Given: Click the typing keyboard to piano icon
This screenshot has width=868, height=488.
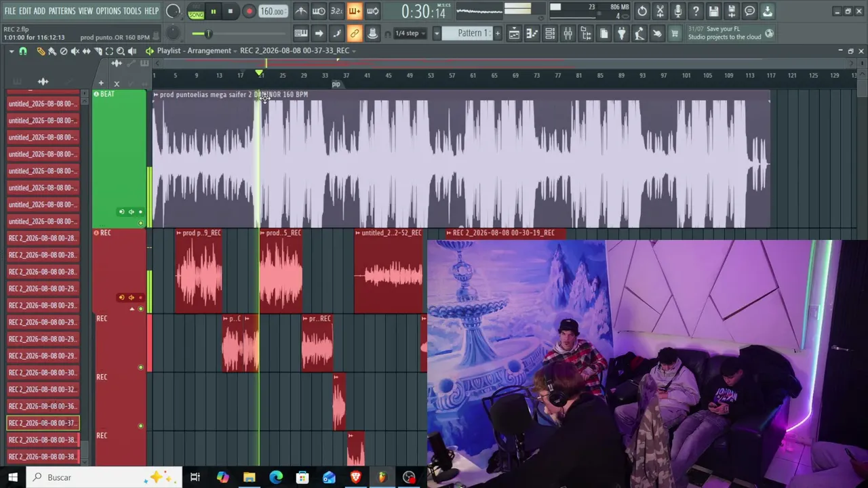Looking at the screenshot, I should tap(301, 33).
